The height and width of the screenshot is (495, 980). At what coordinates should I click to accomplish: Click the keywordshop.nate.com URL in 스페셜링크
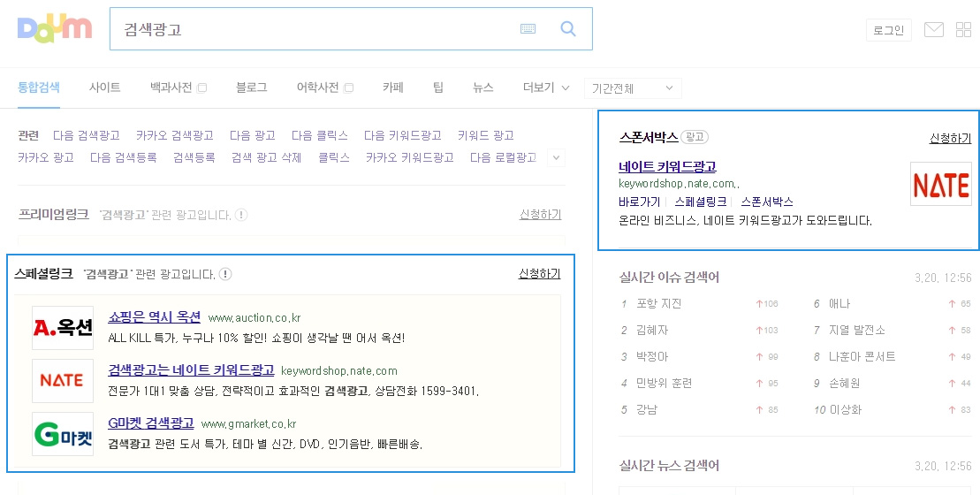(x=338, y=370)
